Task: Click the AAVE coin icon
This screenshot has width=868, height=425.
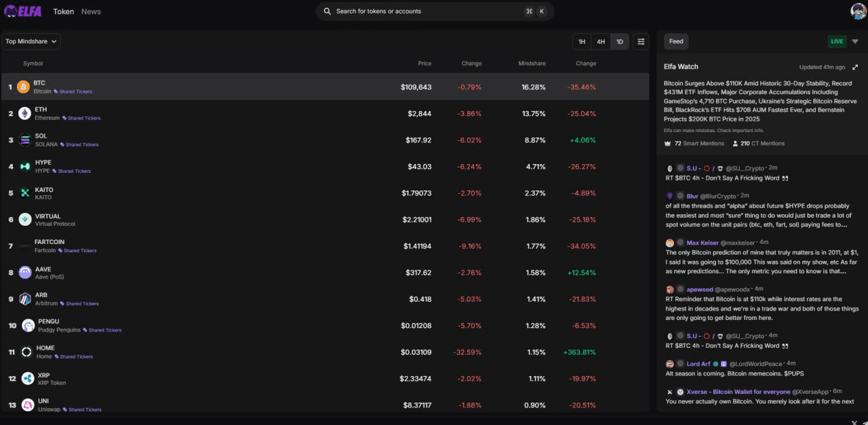Action: pos(25,272)
